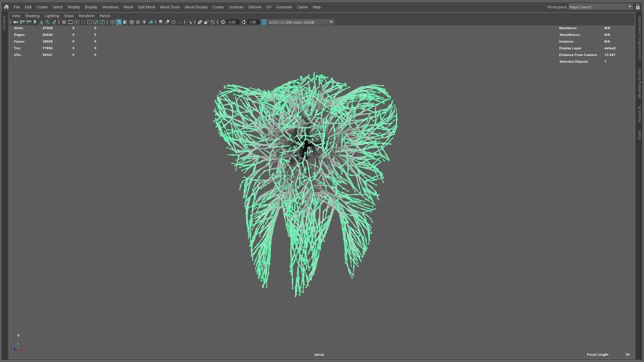Click the Lock Camera icon
644x362 pixels.
coord(22,22)
